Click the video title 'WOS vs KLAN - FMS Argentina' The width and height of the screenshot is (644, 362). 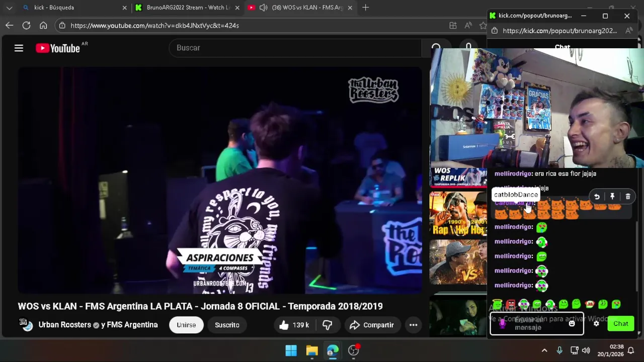(x=200, y=306)
